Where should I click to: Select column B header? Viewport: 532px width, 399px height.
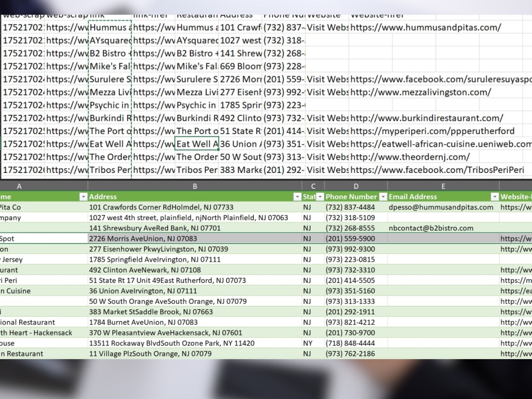pyautogui.click(x=195, y=186)
